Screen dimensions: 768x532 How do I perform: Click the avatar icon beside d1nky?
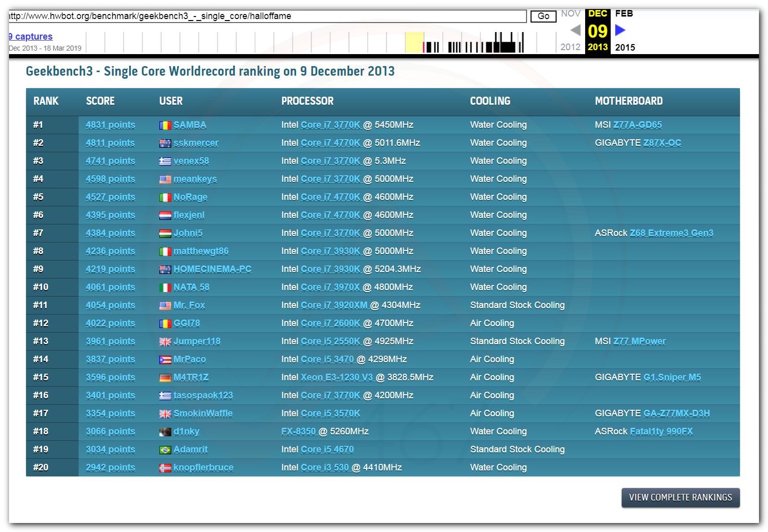pyautogui.click(x=165, y=432)
